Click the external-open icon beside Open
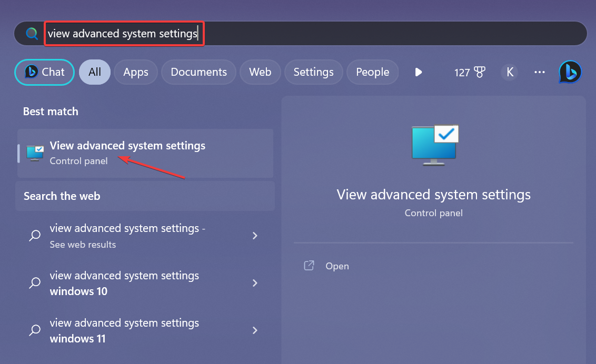 pos(309,266)
